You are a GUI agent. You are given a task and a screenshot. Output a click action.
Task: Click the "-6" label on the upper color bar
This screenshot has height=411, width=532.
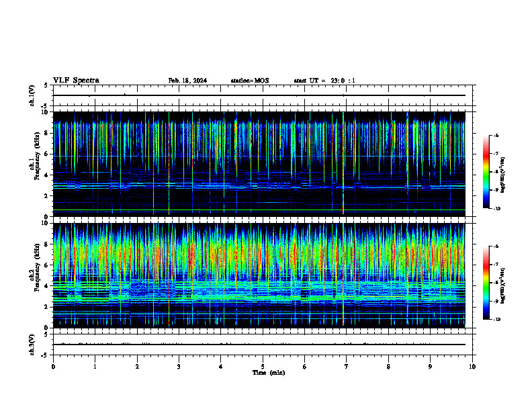[496, 136]
